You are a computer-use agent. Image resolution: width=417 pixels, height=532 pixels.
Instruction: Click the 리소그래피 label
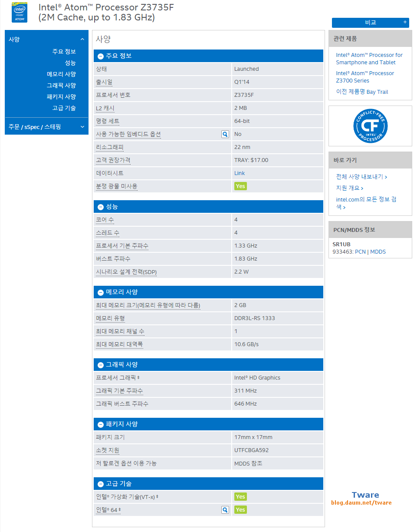110,147
